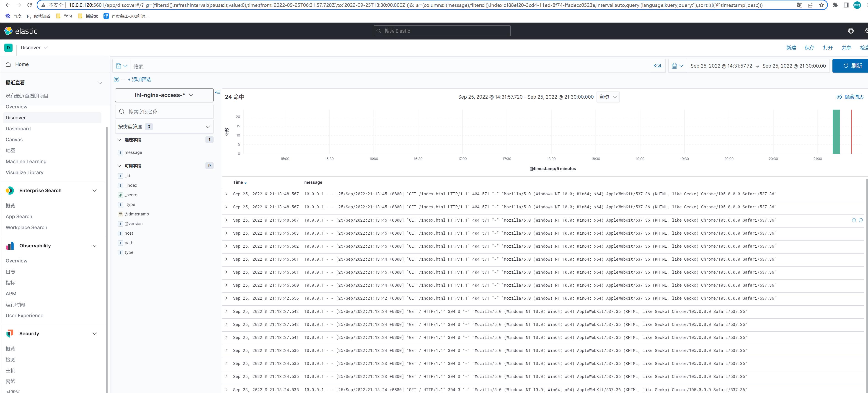The width and height of the screenshot is (868, 393).
Task: Click the filter-out-value minus icon in third row
Action: (x=860, y=220)
